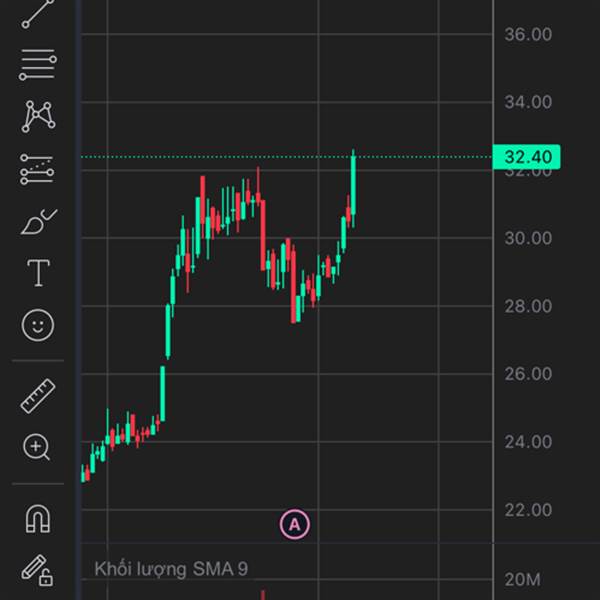Select the brush drawing tool
The height and width of the screenshot is (600, 600).
pos(39,222)
